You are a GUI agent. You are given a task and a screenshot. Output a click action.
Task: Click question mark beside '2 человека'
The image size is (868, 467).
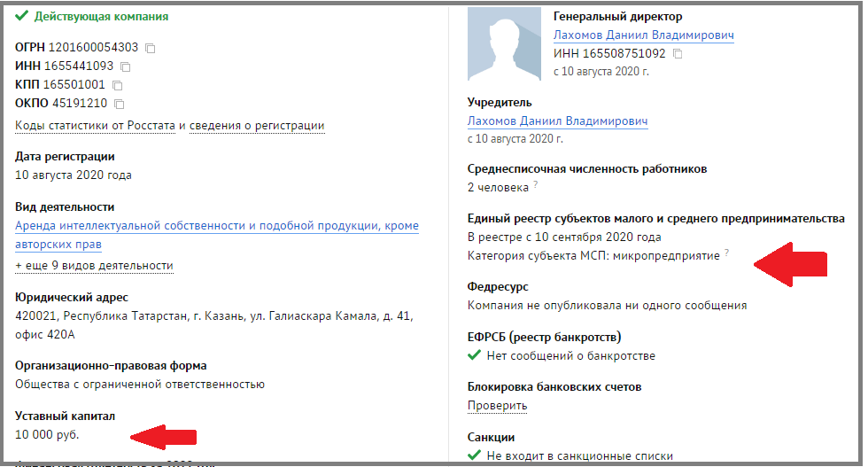536,186
